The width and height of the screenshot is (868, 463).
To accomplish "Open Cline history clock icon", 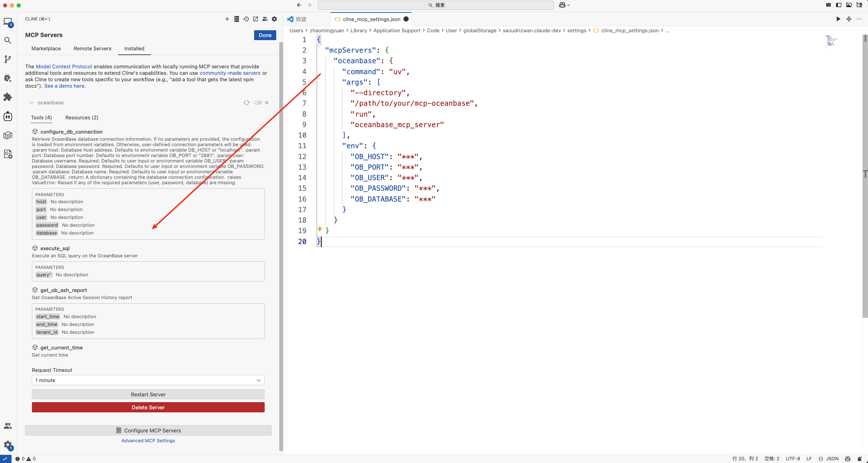I will coord(246,19).
